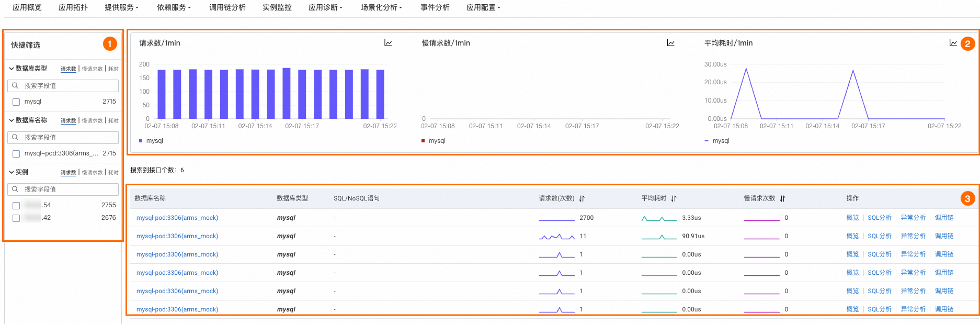Select 请求数 sort in 数据库类型 section
This screenshot has height=324, width=980.
tap(69, 69)
